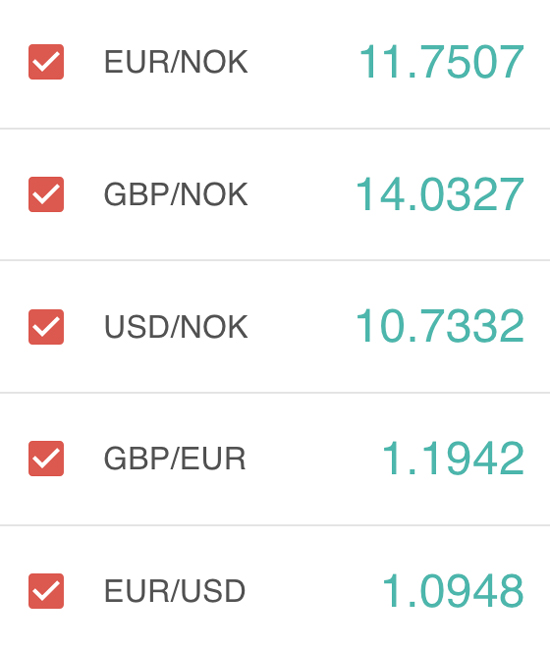Click empty space in the EUR/USD row
Screen dimensions: 550x650
[x=313, y=591]
